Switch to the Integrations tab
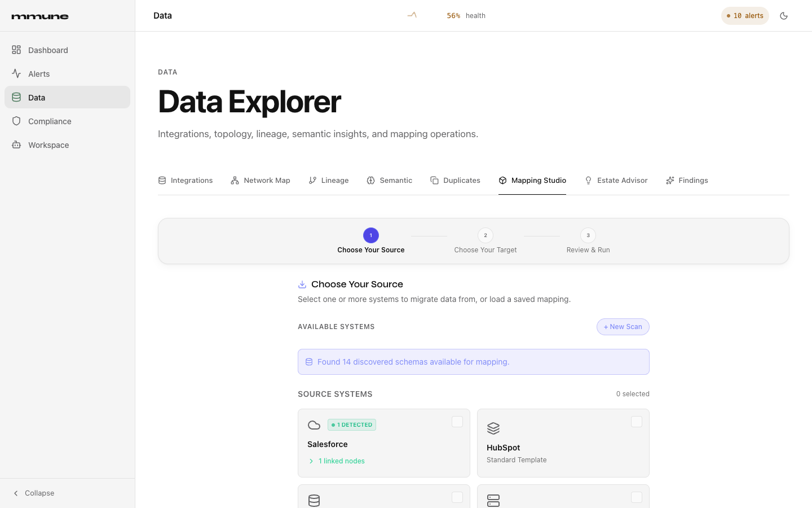The height and width of the screenshot is (508, 812). point(186,181)
